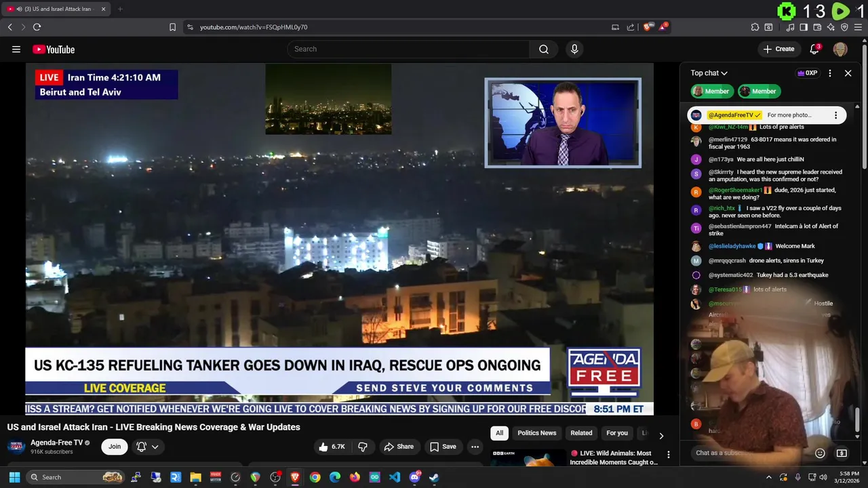Click the address bar URL
868x488 pixels.
pos(254,27)
